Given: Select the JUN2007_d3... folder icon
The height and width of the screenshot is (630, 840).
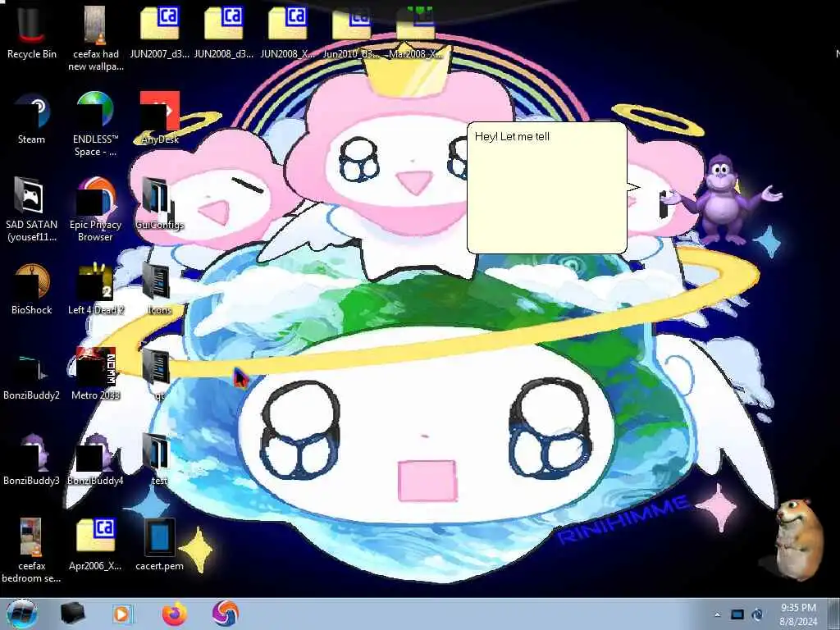Looking at the screenshot, I should 160,32.
